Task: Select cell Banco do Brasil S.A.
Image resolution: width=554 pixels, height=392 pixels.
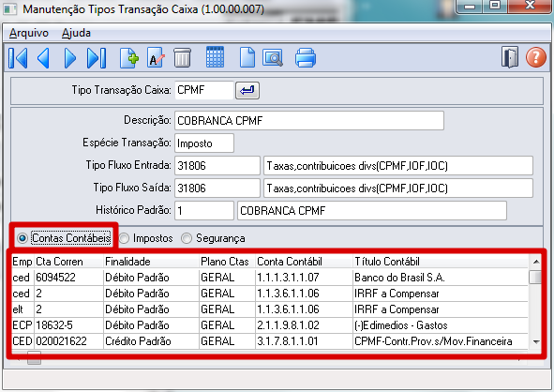Action: tap(441, 278)
